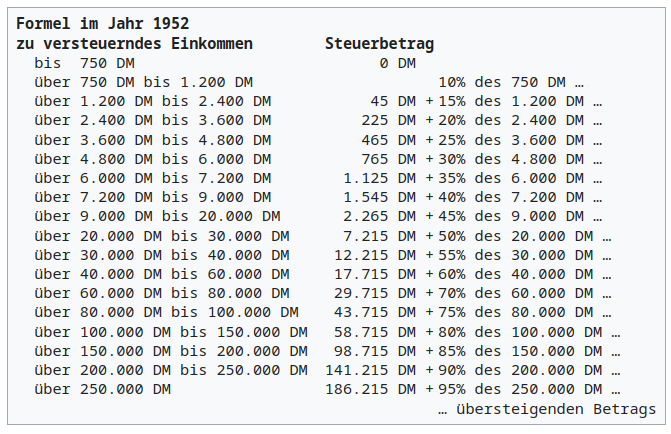Click the 'zu versteuerndes Einkommen' column header
The image size is (671, 434).
pyautogui.click(x=134, y=44)
